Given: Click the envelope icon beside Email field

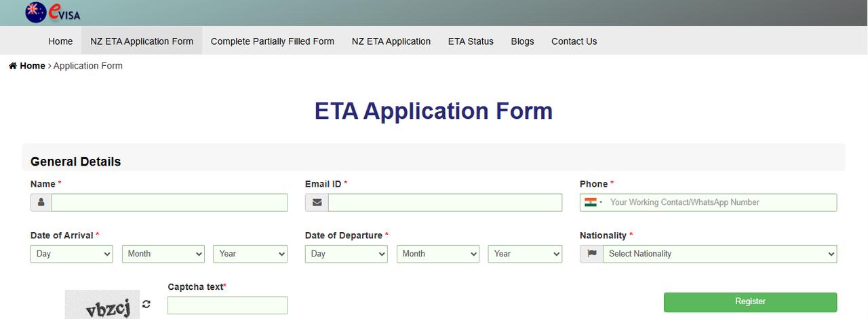Looking at the screenshot, I should click(x=317, y=202).
